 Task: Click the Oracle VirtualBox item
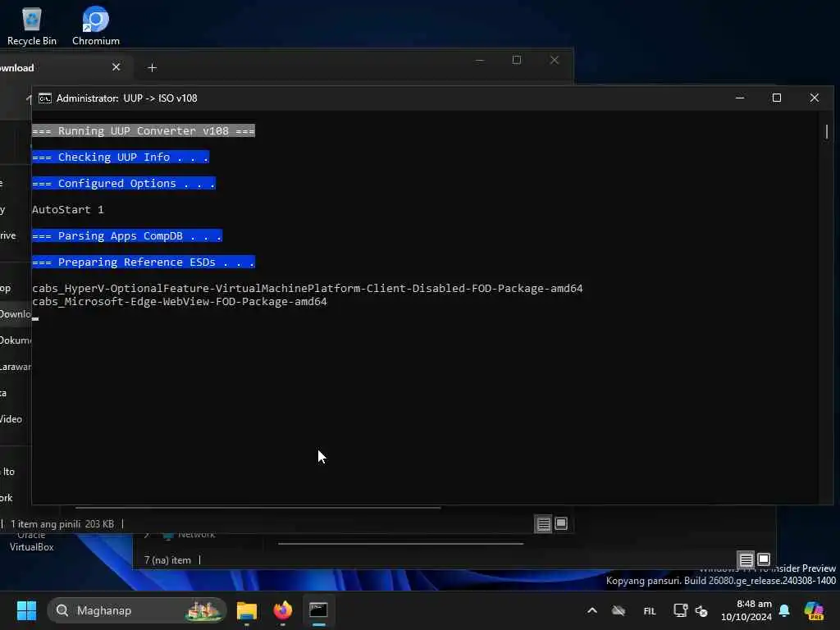tap(32, 541)
